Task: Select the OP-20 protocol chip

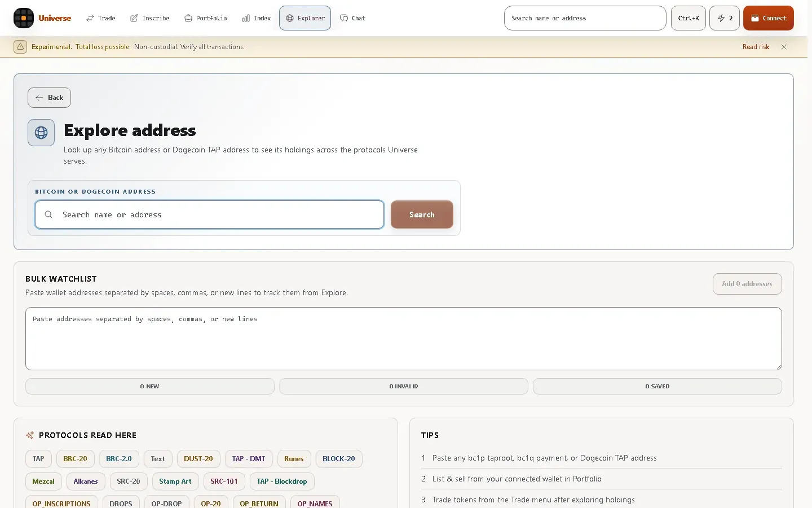Action: (211, 502)
